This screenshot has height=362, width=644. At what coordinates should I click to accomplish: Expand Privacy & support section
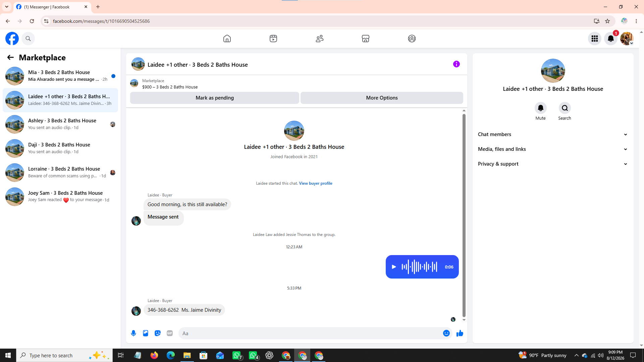point(553,164)
